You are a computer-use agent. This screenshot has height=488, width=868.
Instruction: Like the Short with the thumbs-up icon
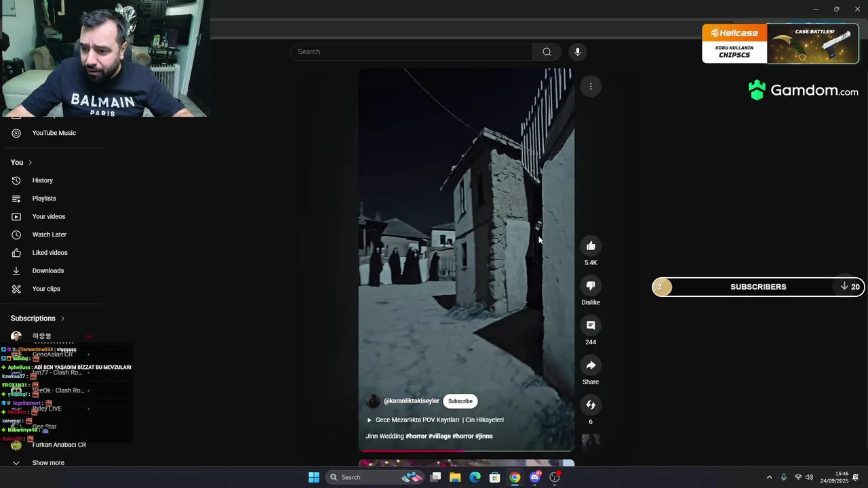click(591, 246)
